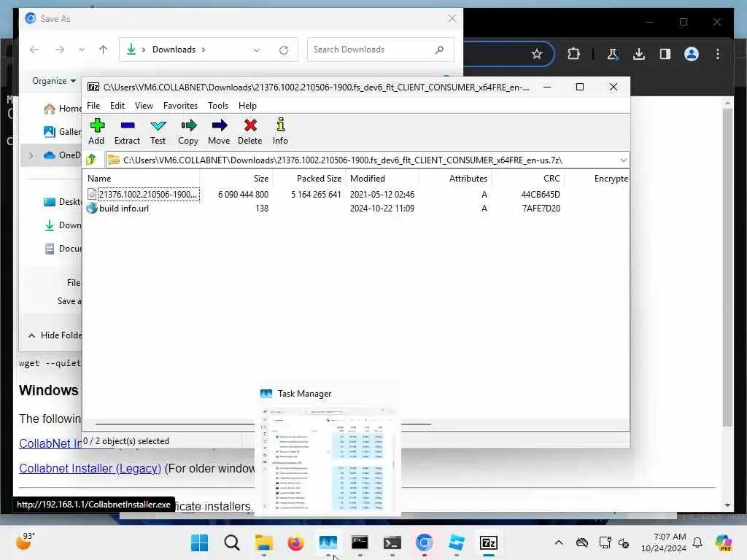Expand Save As address bar dropdown
The height and width of the screenshot is (560, 747).
coord(257,50)
